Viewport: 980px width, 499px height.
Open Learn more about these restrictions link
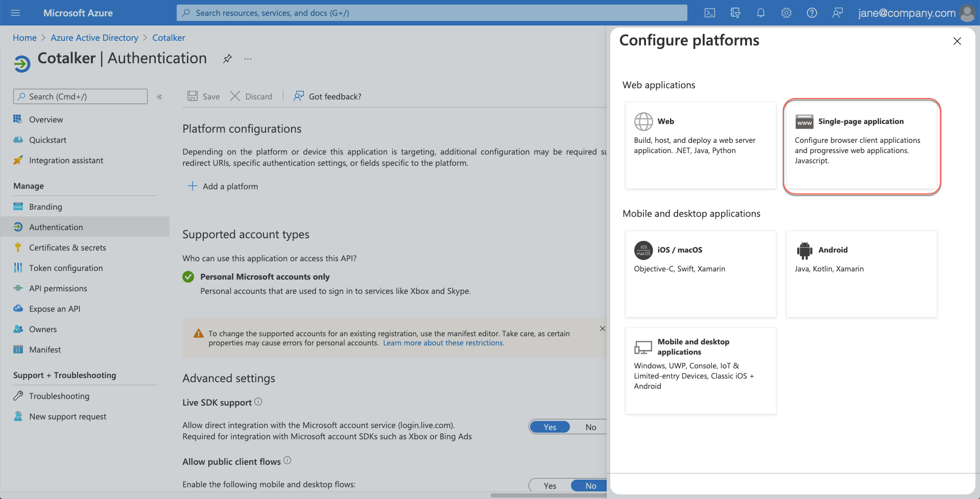(x=444, y=343)
